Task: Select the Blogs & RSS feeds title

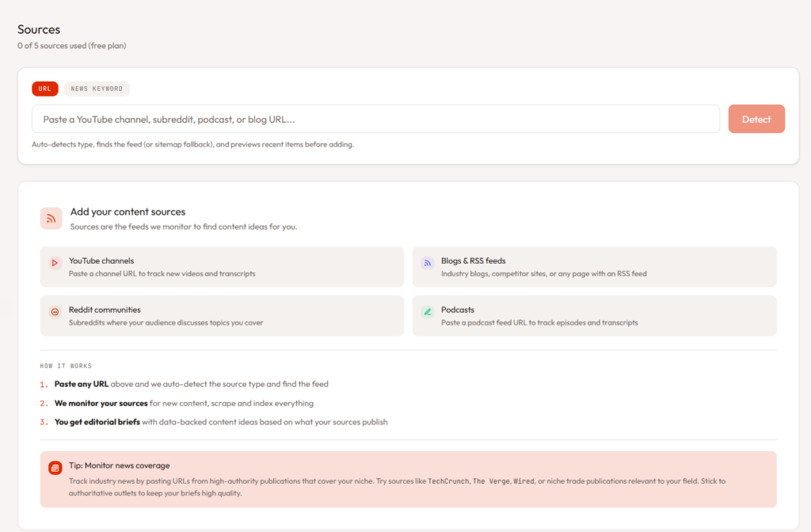Action: click(x=473, y=260)
